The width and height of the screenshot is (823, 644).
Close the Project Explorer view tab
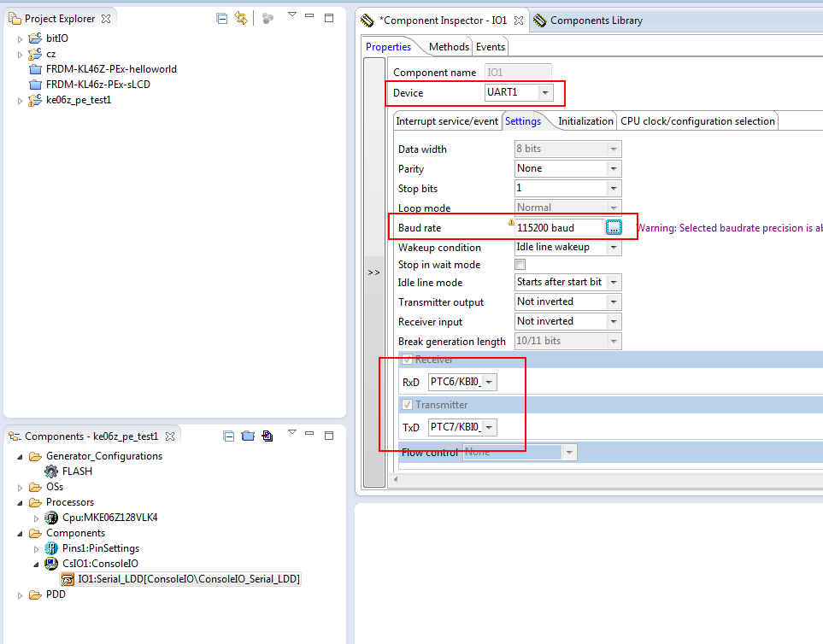[106, 18]
